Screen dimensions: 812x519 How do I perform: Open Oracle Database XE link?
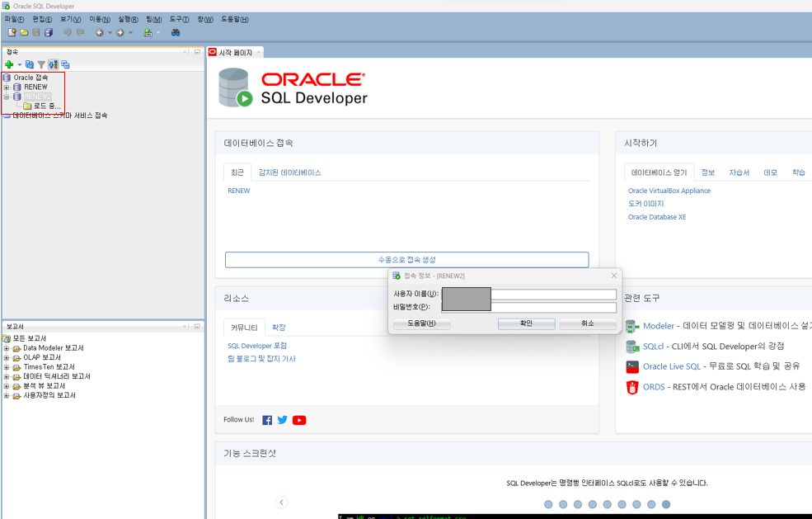(x=657, y=217)
